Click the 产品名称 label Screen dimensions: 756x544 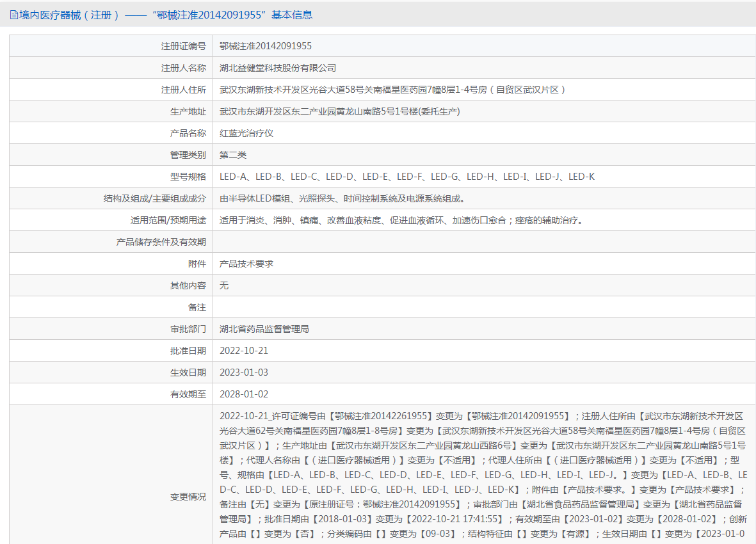coord(188,134)
